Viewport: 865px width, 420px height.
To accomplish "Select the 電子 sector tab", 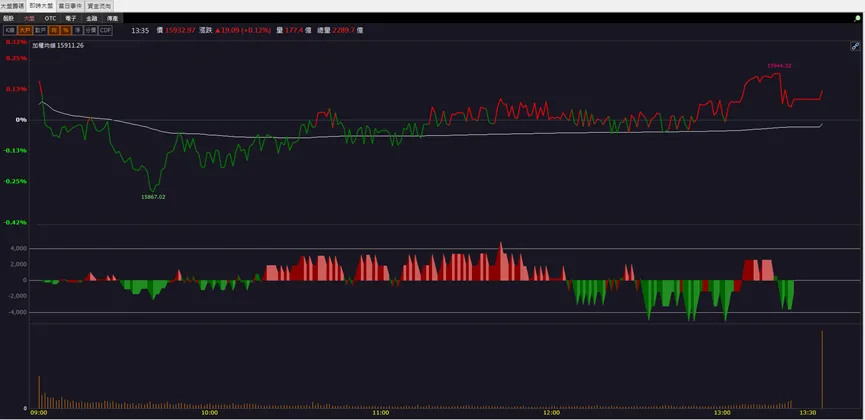I will click(71, 18).
